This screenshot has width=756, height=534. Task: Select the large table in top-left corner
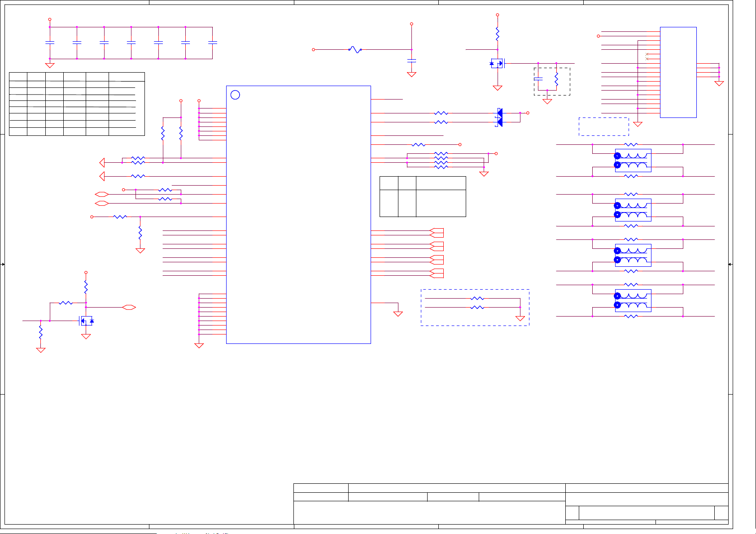click(x=77, y=104)
